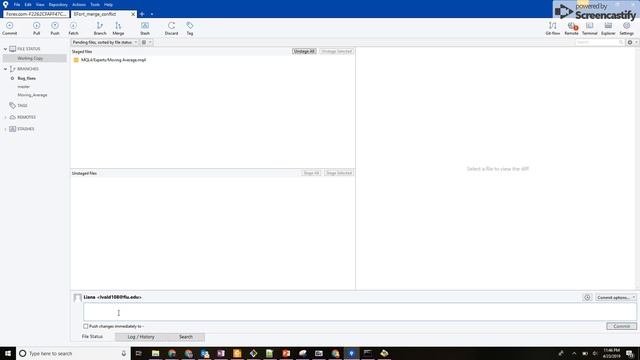
Task: Click the Discard toolbar icon
Action: (x=171, y=28)
